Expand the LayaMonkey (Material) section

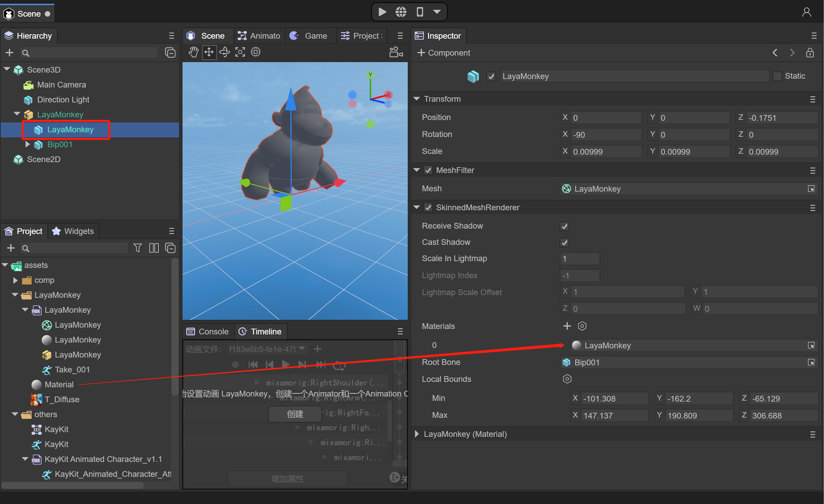tap(417, 434)
